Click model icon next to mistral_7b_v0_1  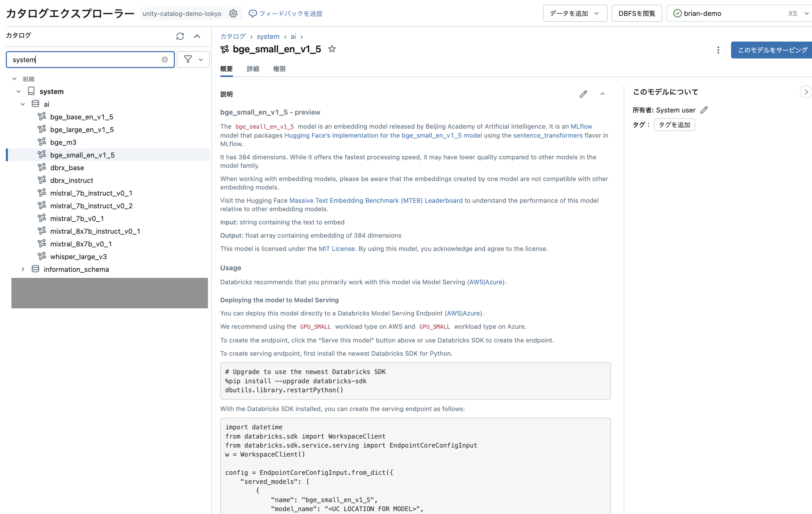pos(42,218)
